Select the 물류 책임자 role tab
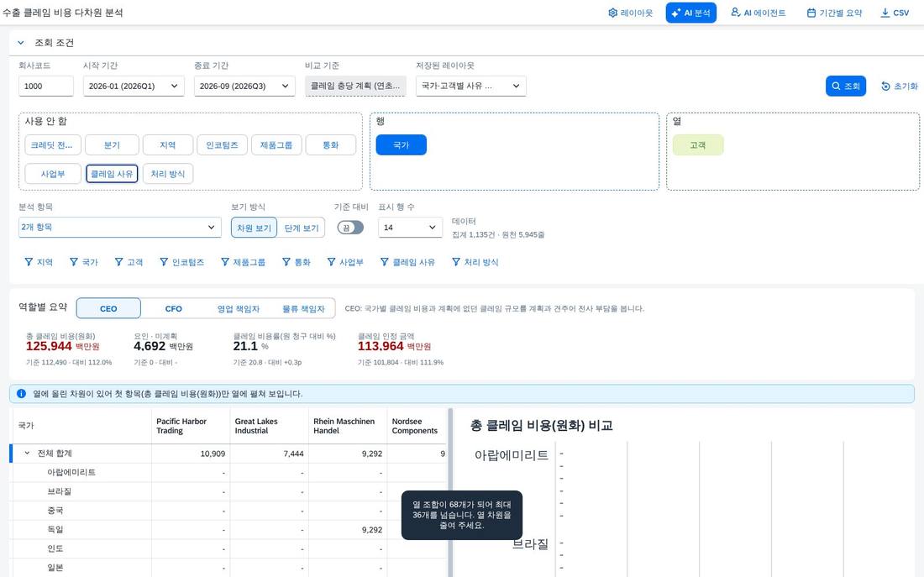This screenshot has height=577, width=924. [303, 308]
